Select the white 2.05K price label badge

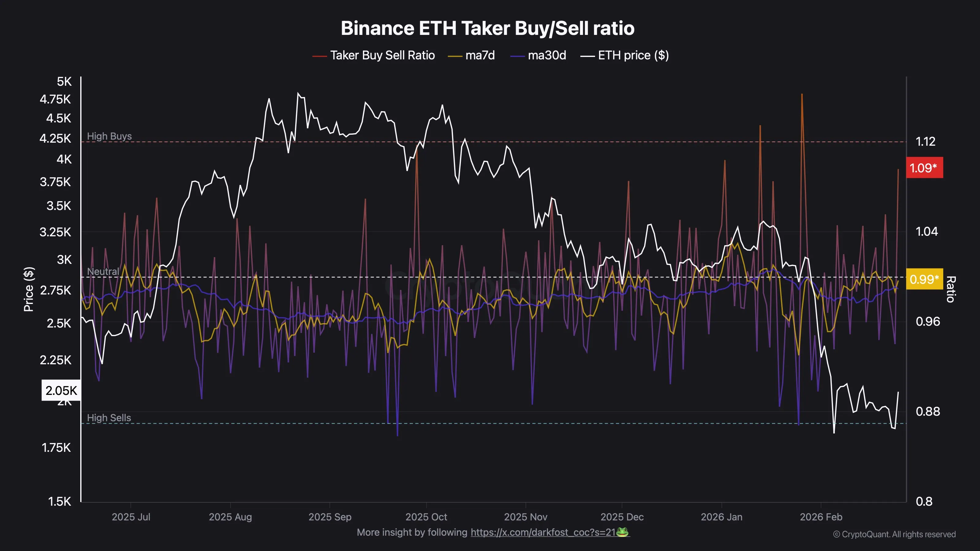tap(61, 391)
